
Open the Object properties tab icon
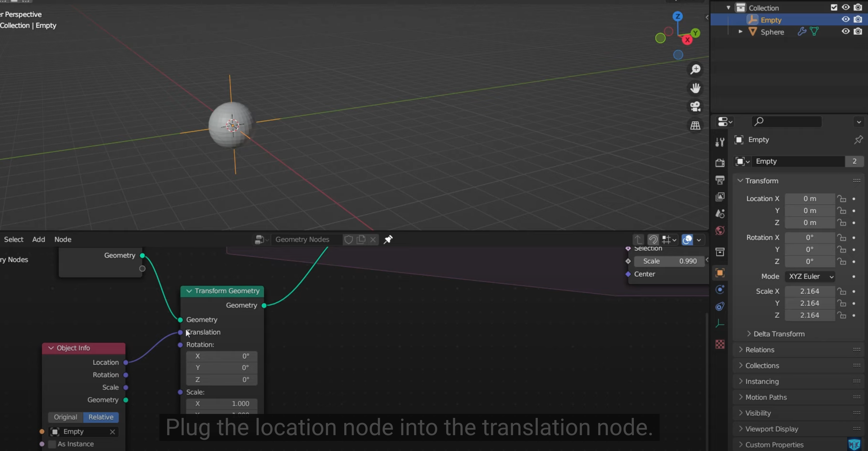(x=720, y=273)
